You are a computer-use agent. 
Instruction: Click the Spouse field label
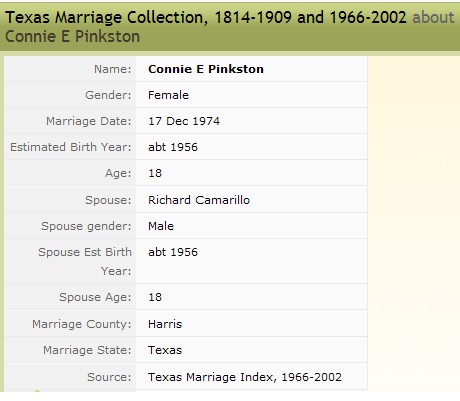[x=108, y=200]
